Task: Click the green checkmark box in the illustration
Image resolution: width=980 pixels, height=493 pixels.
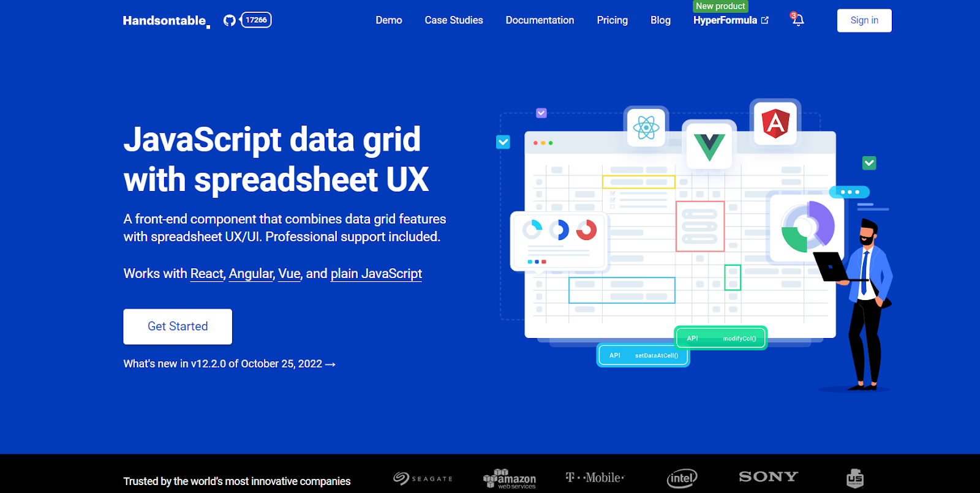Action: tap(869, 163)
